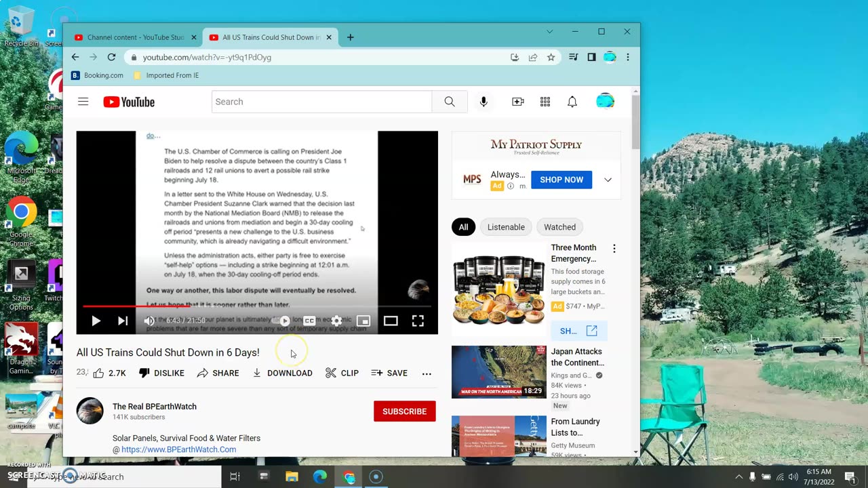Image resolution: width=868 pixels, height=488 pixels.
Task: Bookmark this page star
Action: pyautogui.click(x=551, y=58)
